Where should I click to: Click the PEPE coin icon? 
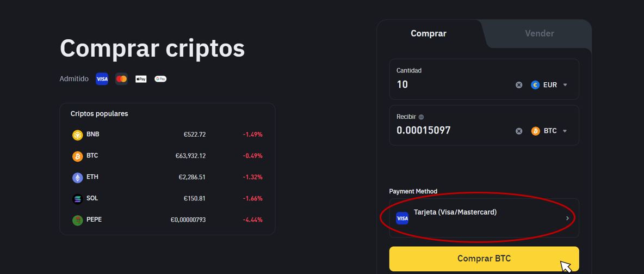coord(78,220)
